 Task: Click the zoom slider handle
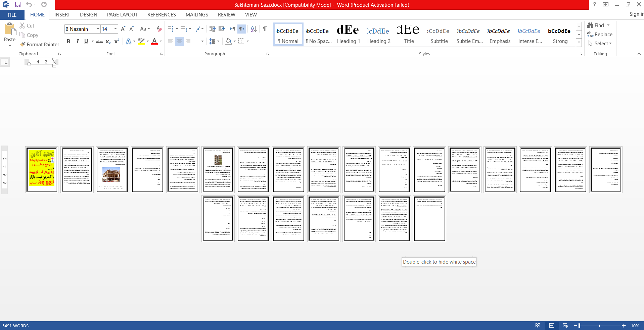579,326
